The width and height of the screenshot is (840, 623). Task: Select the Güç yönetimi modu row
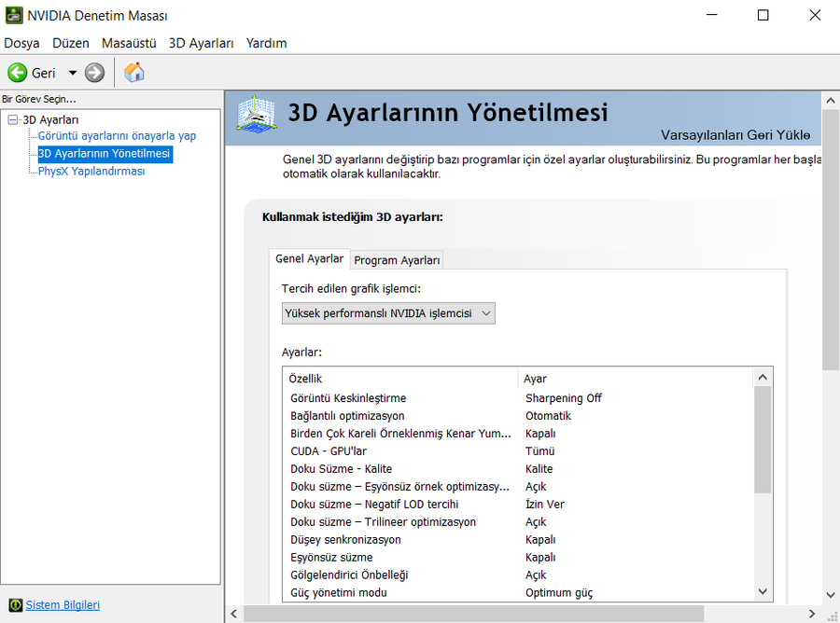coord(517,592)
